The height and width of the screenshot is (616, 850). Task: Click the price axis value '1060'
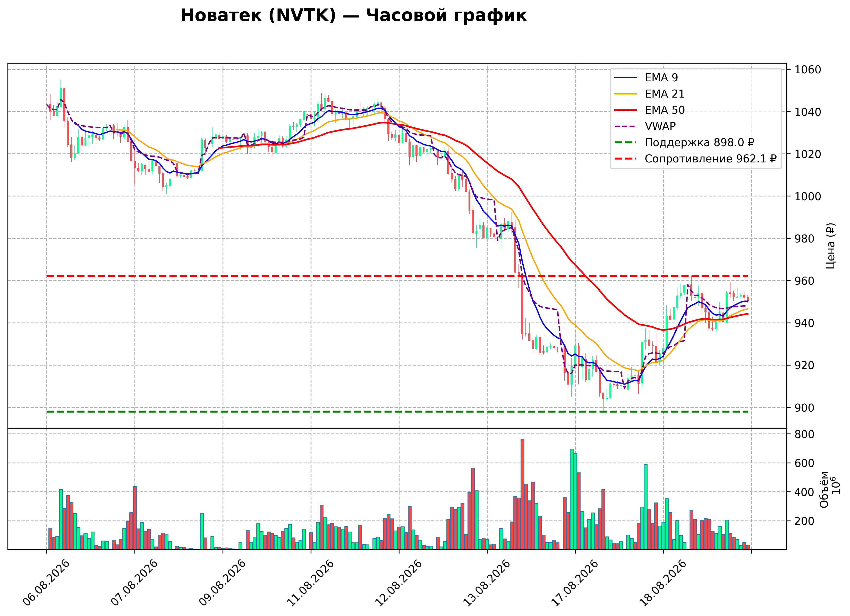pyautogui.click(x=808, y=70)
